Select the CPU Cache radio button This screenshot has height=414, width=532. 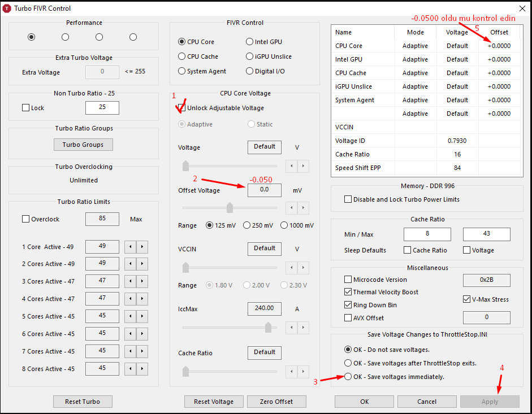point(182,56)
